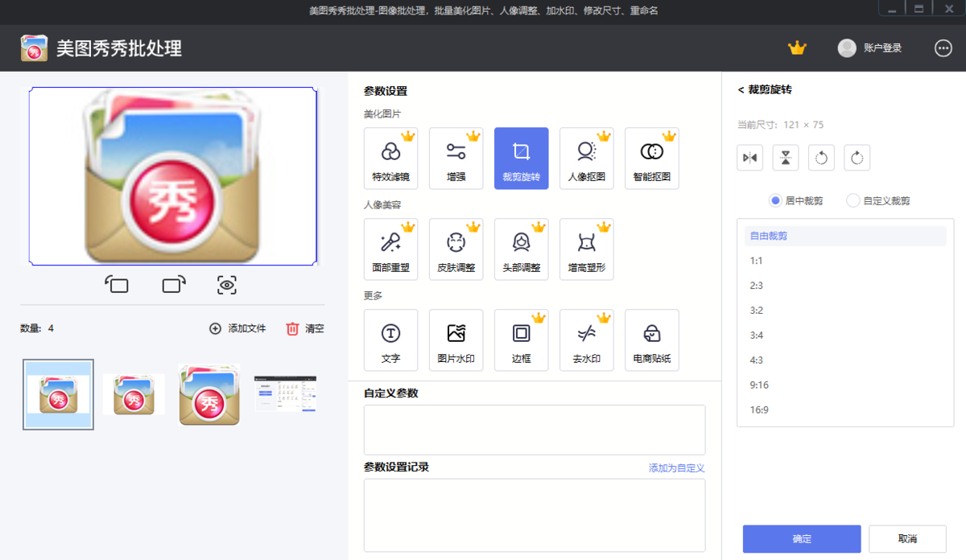Click the 美图秀秀 app logo
This screenshot has height=560, width=966.
point(34,48)
